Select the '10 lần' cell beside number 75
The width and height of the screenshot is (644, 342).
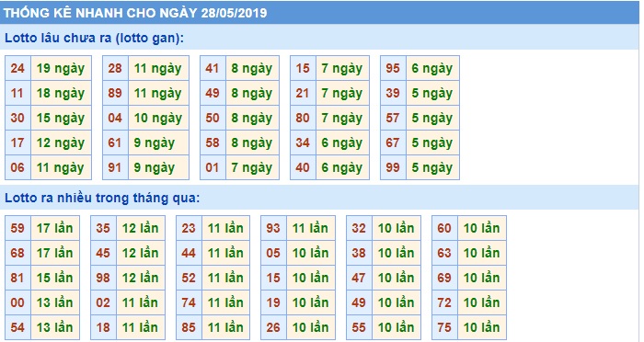coord(482,327)
